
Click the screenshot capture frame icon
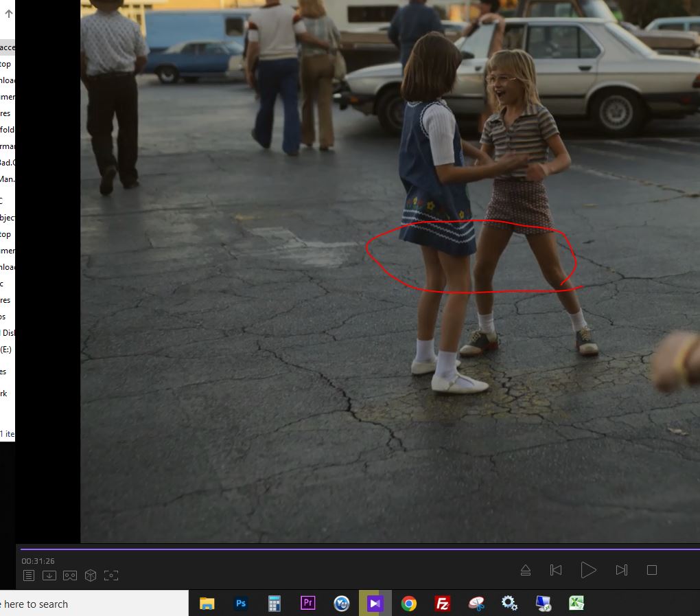pyautogui.click(x=111, y=575)
